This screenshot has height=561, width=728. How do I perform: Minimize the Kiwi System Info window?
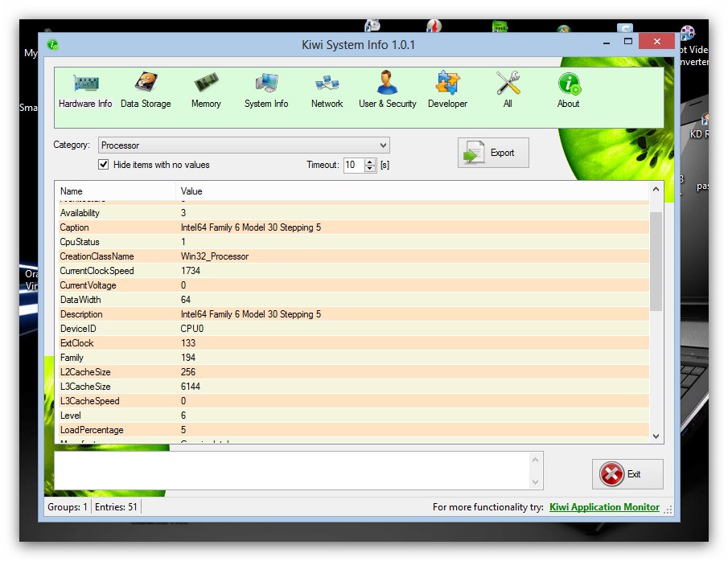pyautogui.click(x=607, y=43)
